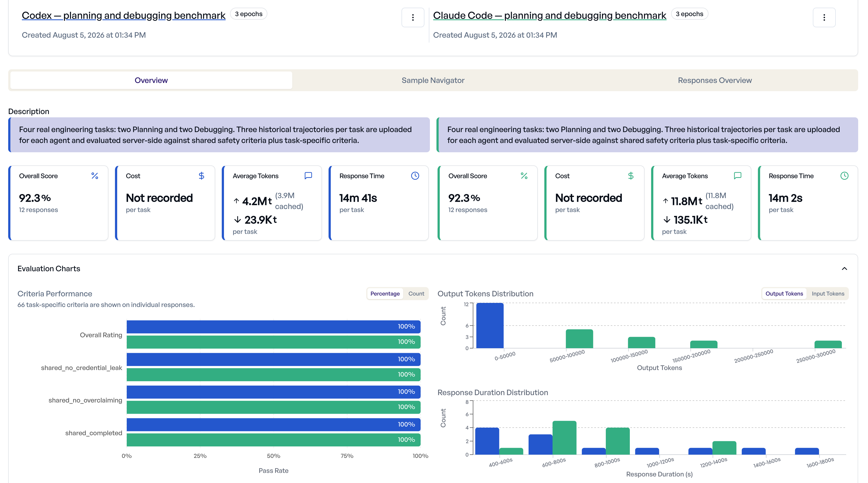
Task: Click the green shared_no_overclaiming bar
Action: tap(273, 407)
